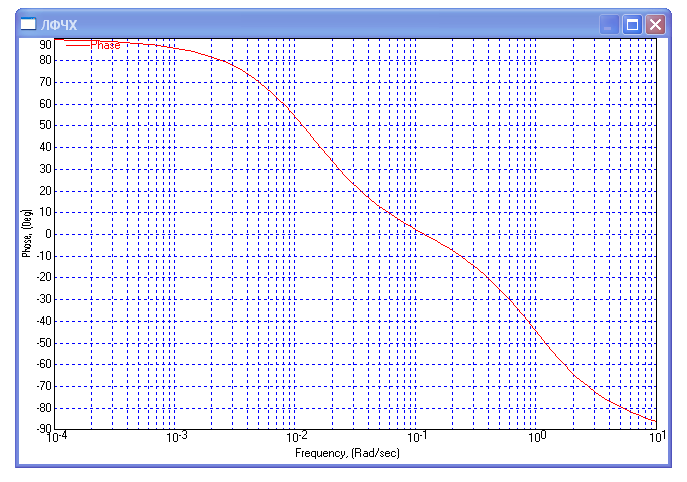Click the red Phase legend label

[105, 45]
